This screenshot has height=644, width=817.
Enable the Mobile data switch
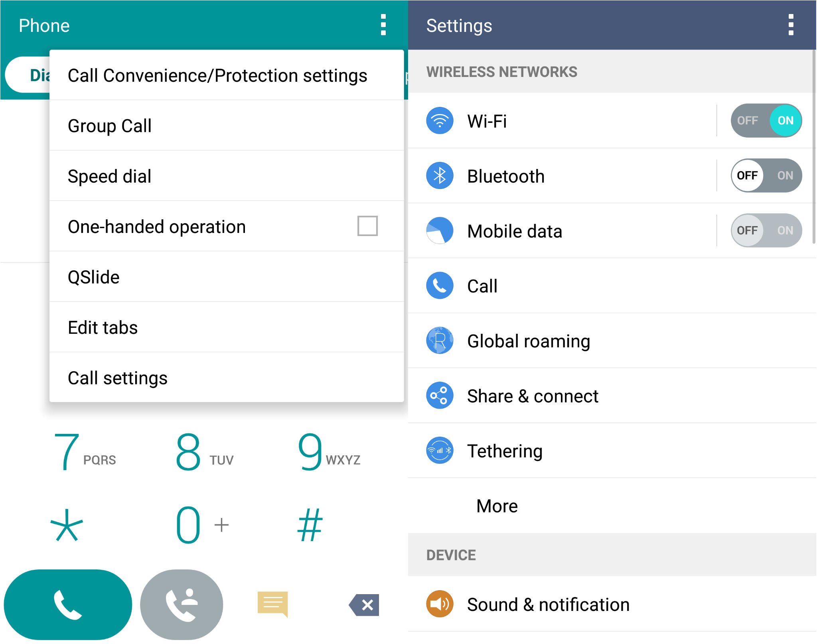766,230
